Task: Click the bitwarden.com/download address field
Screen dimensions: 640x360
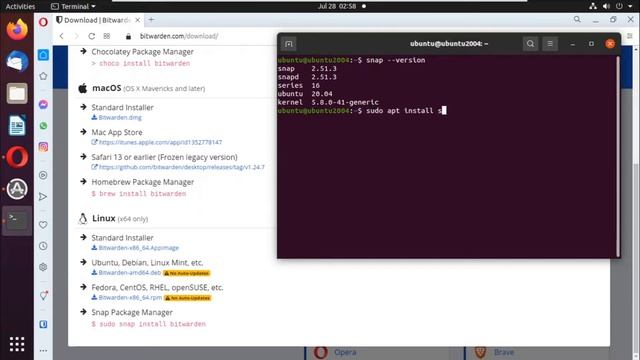Action: click(x=179, y=36)
